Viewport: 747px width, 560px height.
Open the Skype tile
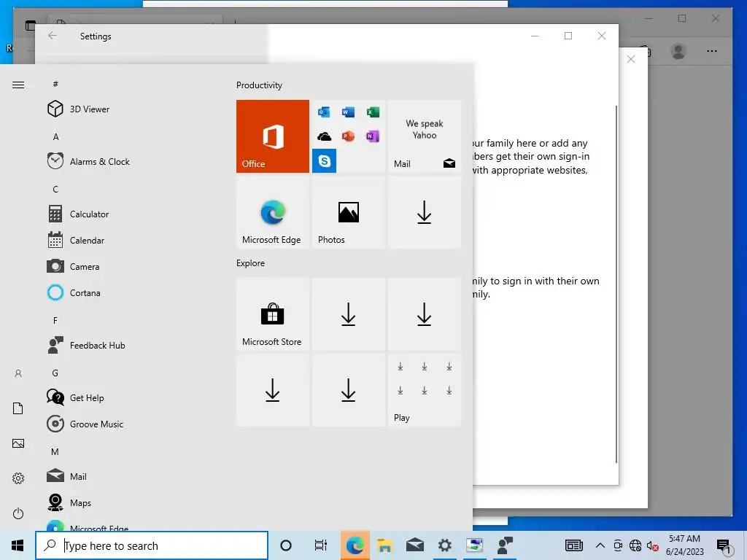pos(325,160)
